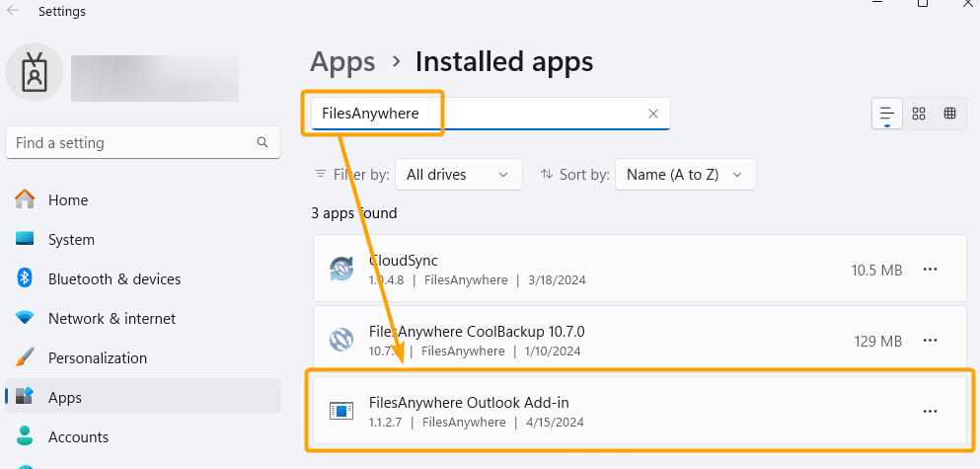Open more options for FilesAnywhere CoolBackup
This screenshot has width=980, height=469.
tap(930, 341)
